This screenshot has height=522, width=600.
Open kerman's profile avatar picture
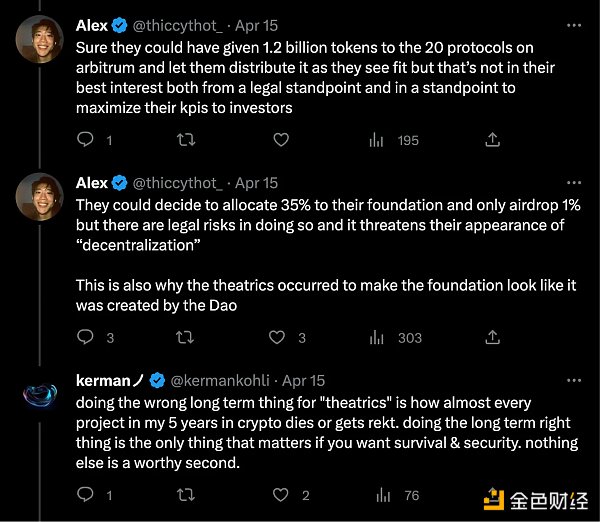(x=40, y=395)
